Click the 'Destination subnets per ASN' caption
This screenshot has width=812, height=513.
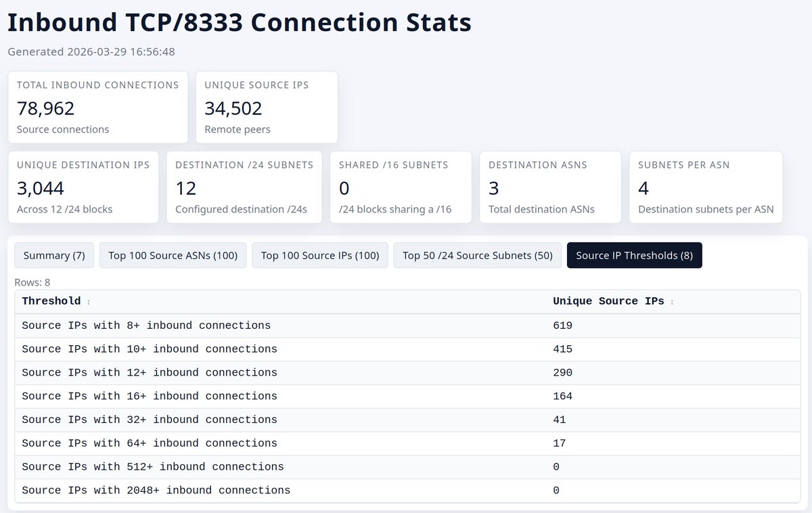(706, 209)
